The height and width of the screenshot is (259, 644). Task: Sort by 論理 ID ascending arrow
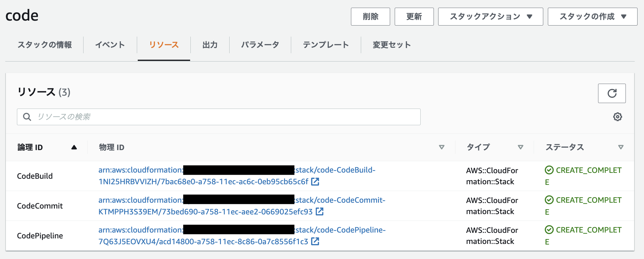74,147
